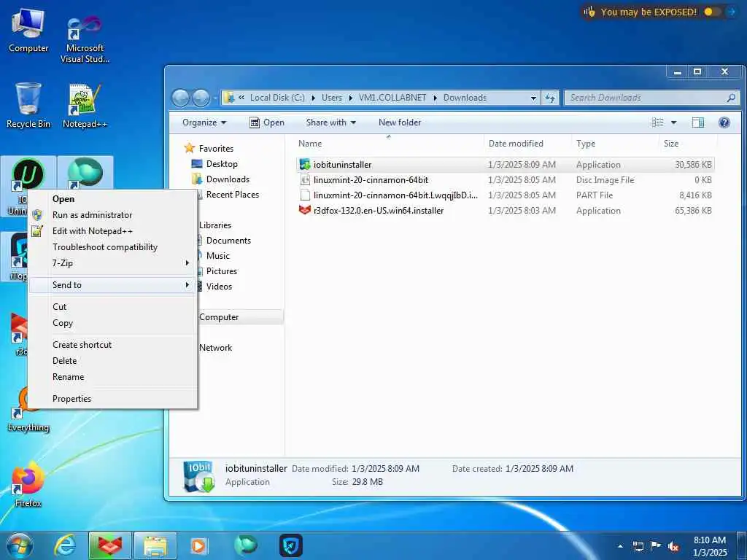The width and height of the screenshot is (747, 560).
Task: Choose Open in the context menu
Action: pos(112,199)
